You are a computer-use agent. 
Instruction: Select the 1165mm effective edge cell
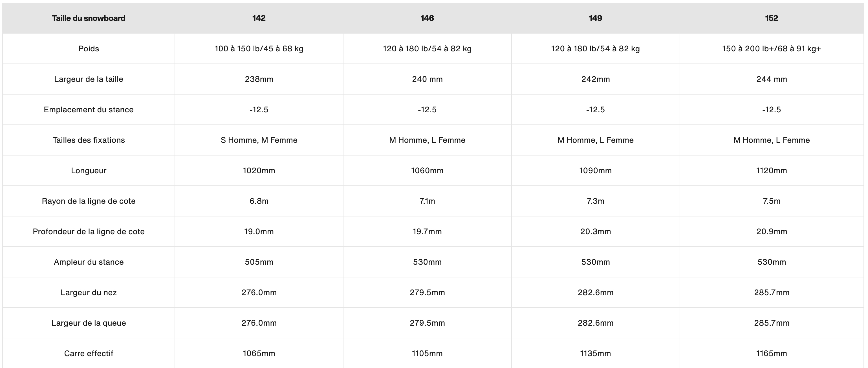772,354
